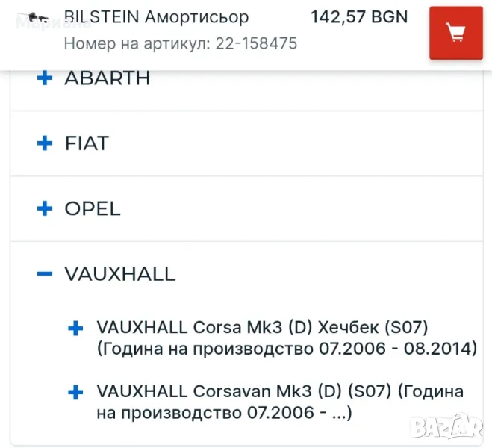The height and width of the screenshot is (448, 492).
Task: Collapse VAUXHALL using its minus icon
Action: point(45,274)
